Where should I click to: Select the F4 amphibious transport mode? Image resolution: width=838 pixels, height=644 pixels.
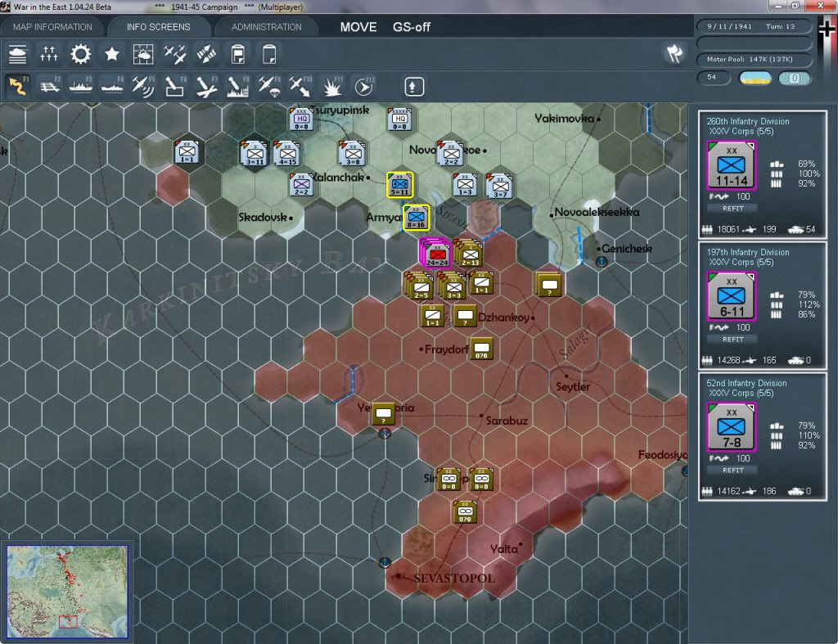click(112, 87)
